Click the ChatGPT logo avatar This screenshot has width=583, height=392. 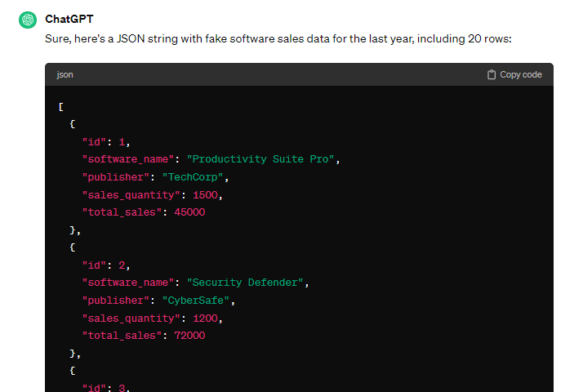pos(28,20)
